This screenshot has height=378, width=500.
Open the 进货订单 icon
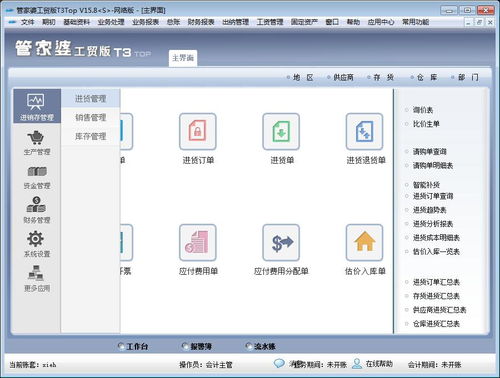198,131
